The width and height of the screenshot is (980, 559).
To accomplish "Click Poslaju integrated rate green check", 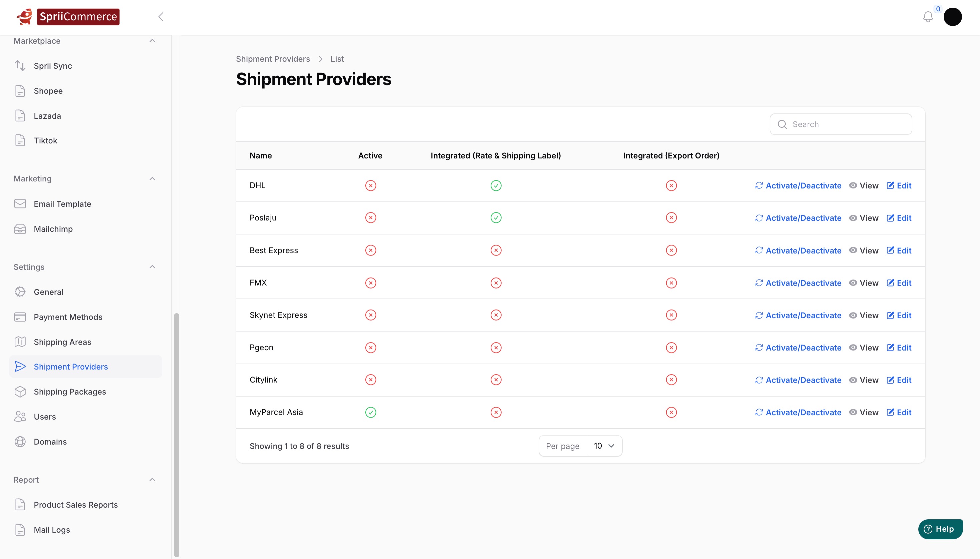I will pos(496,218).
